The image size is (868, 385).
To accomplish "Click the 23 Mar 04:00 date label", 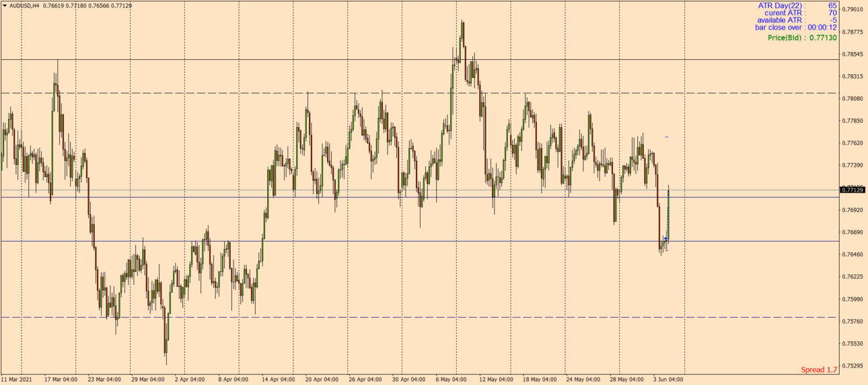I will point(106,380).
